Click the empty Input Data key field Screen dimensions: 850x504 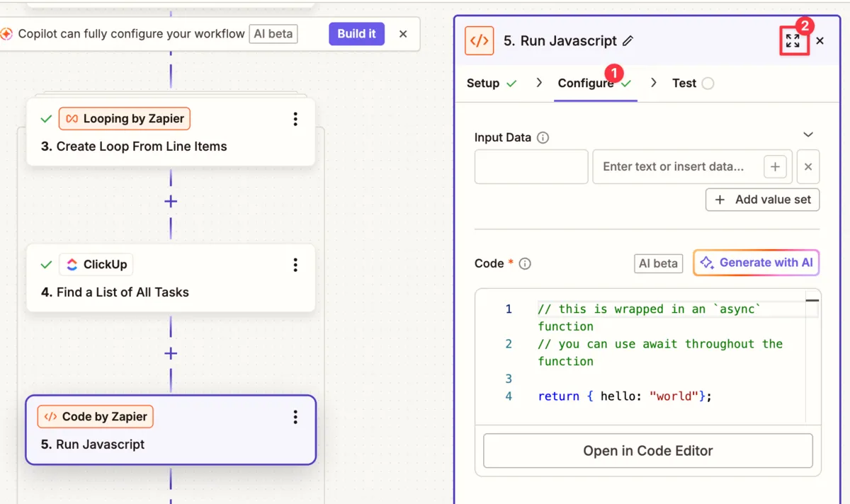pos(531,166)
